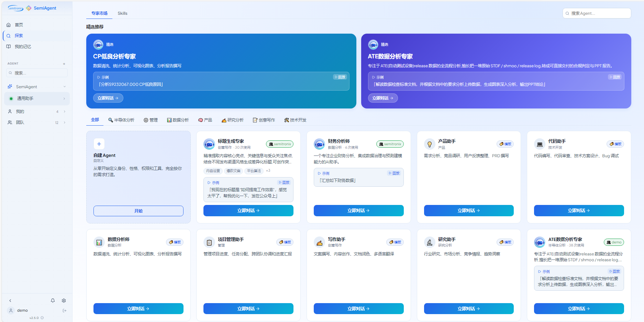Click 产品助手 lightbulb icon
644x322 pixels.
click(430, 144)
